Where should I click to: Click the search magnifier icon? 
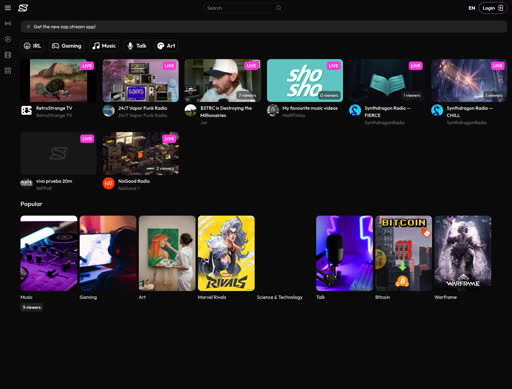[x=279, y=8]
